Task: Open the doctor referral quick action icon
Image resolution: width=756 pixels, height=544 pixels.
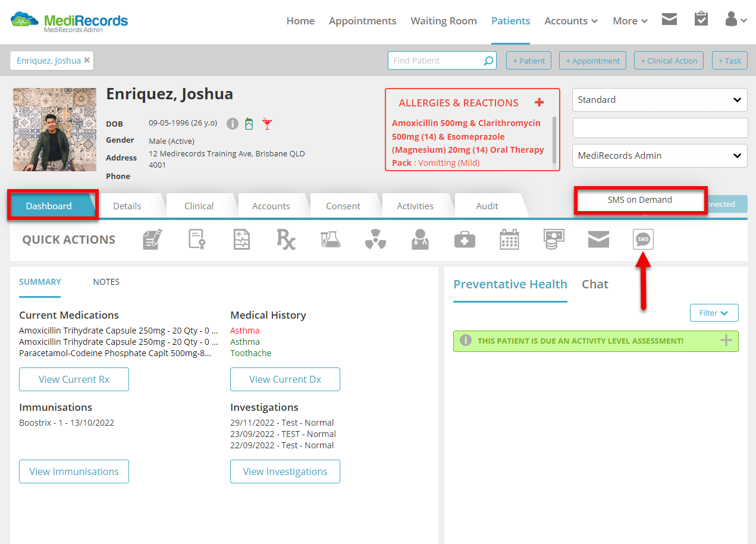Action: 420,240
